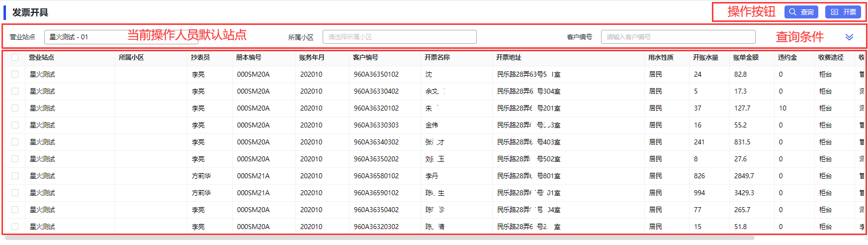
Task: Toggle the select-all header checkbox
Action: 15,57
